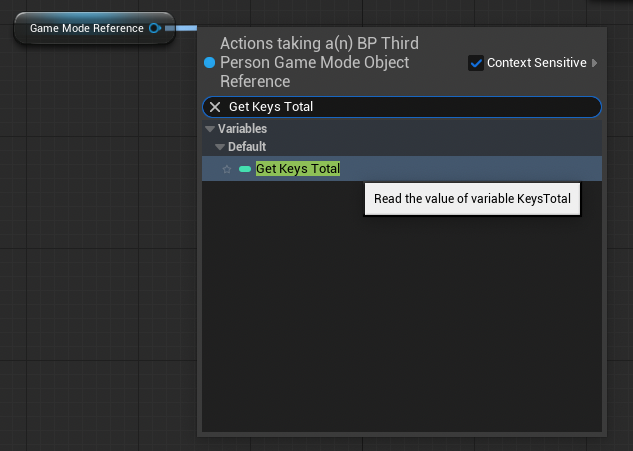Viewport: 633px width, 451px height.
Task: Click the KeysTotal tooltip popup
Action: (472, 199)
